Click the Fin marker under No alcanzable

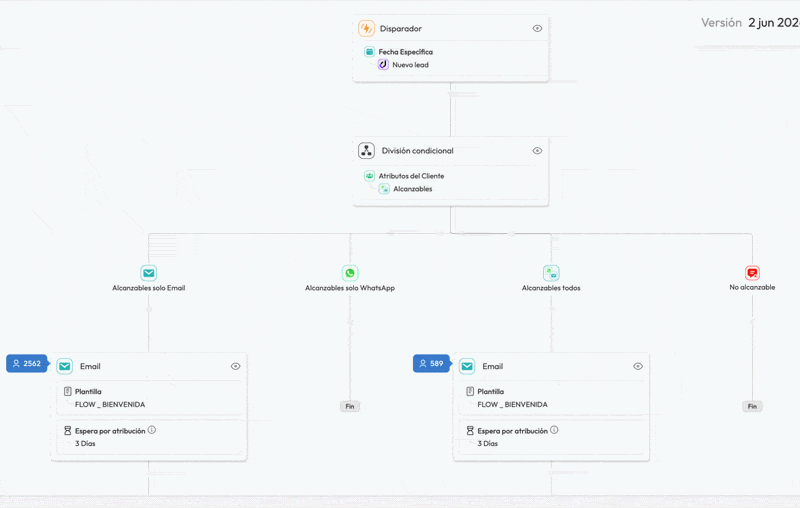pos(752,407)
